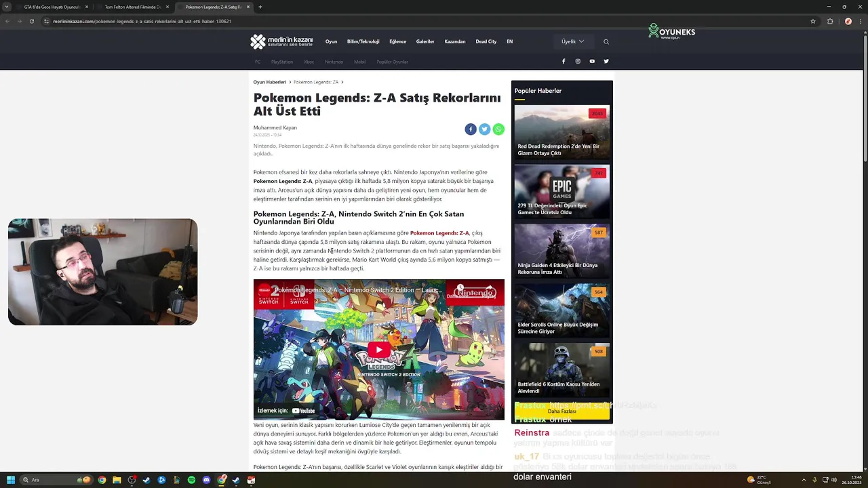
Task: Open the browser extensions puzzle icon
Action: [x=830, y=21]
